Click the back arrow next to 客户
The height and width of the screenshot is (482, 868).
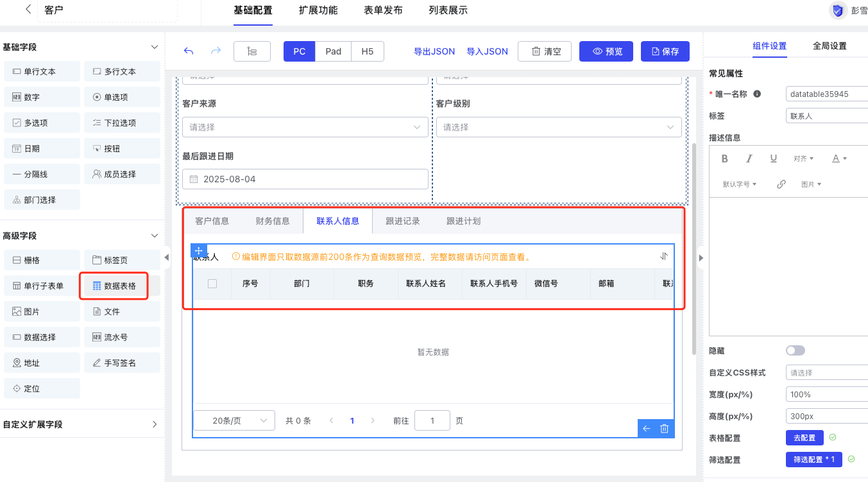click(x=28, y=10)
